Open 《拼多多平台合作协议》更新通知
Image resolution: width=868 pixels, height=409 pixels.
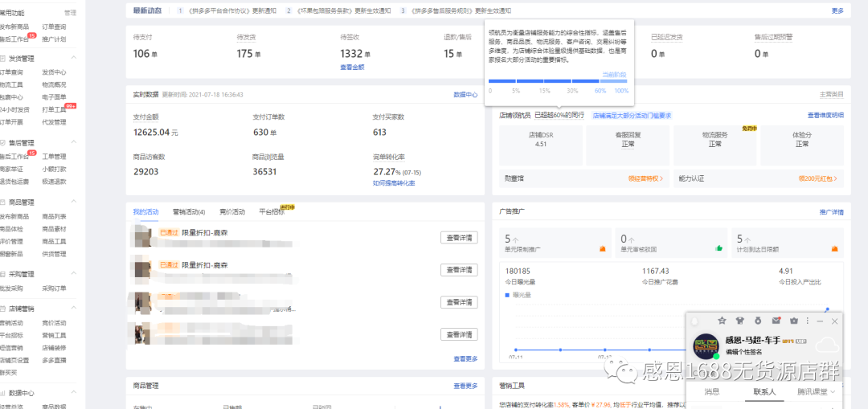click(232, 10)
